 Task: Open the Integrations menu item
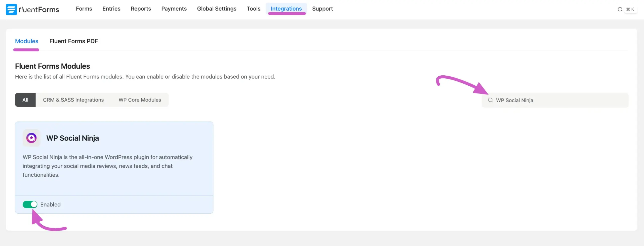pos(286,9)
